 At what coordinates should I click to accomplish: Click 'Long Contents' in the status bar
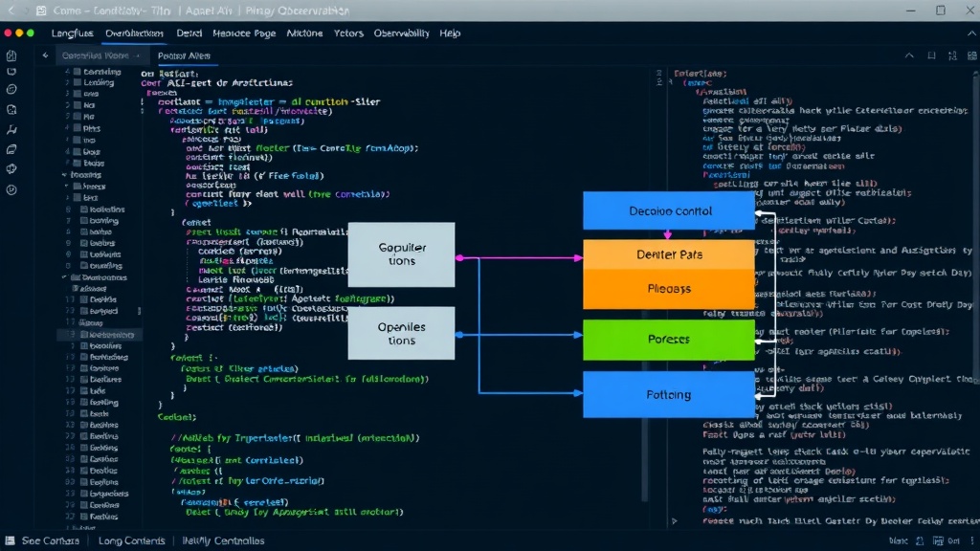(x=131, y=541)
